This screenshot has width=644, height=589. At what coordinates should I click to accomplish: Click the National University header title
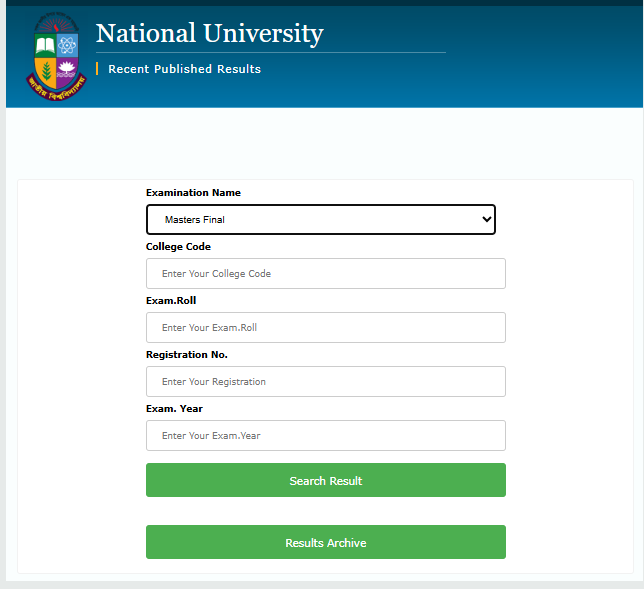209,34
